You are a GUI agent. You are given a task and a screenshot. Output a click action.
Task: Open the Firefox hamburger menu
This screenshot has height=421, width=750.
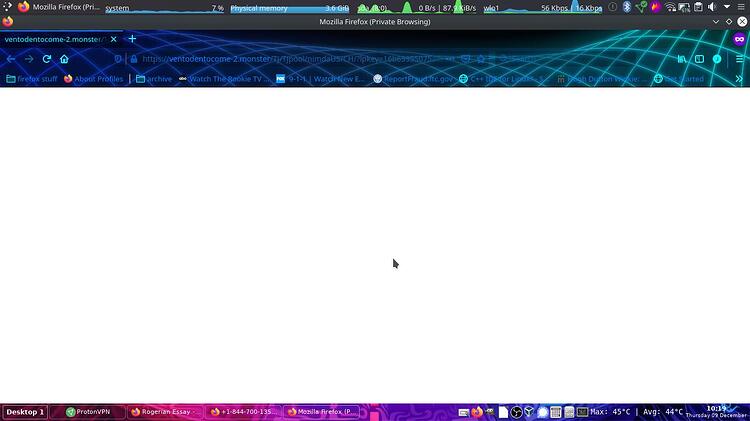coord(739,59)
